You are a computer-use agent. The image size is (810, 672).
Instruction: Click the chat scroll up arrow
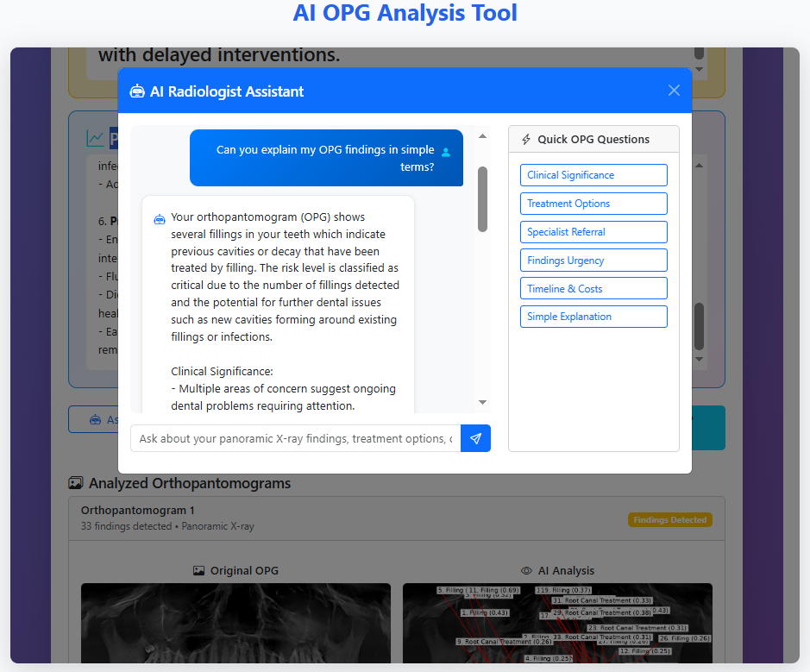pyautogui.click(x=482, y=136)
